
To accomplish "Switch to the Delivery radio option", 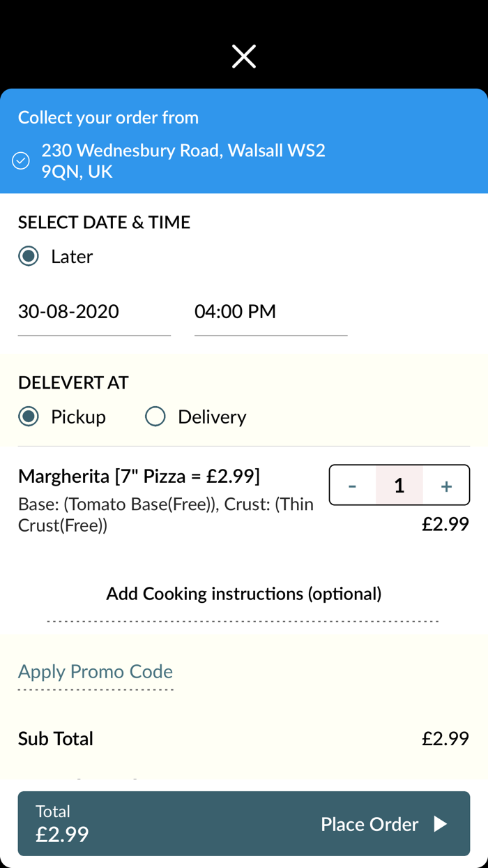I will [x=155, y=417].
